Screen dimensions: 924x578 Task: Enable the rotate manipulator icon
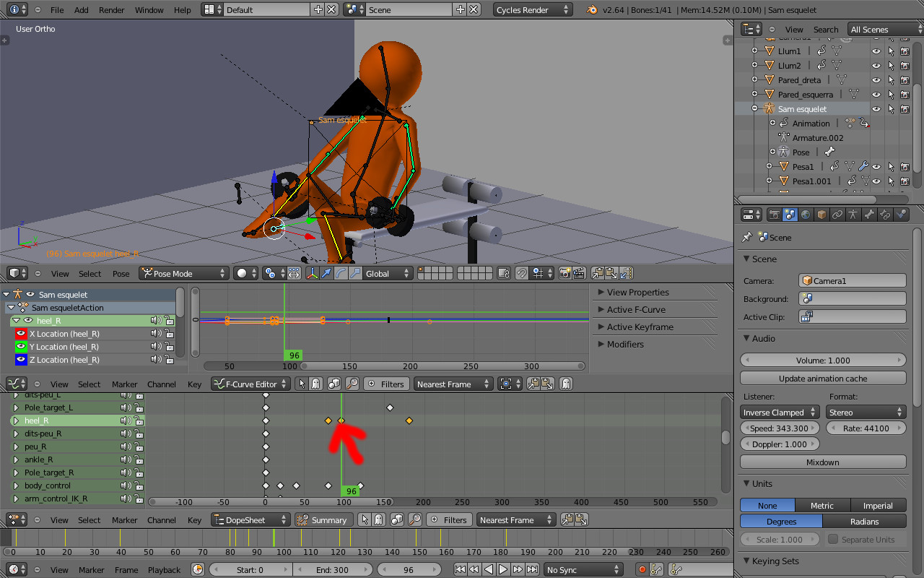341,273
